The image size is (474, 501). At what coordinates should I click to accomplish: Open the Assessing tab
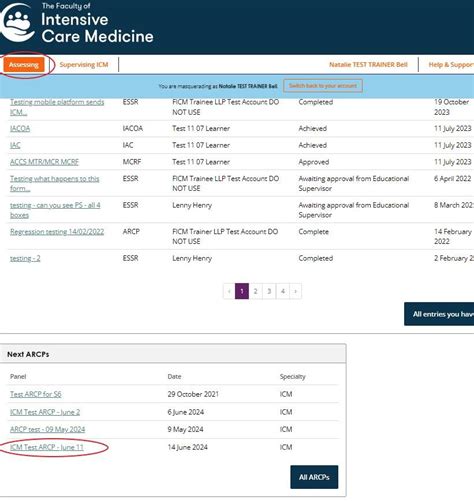24,65
